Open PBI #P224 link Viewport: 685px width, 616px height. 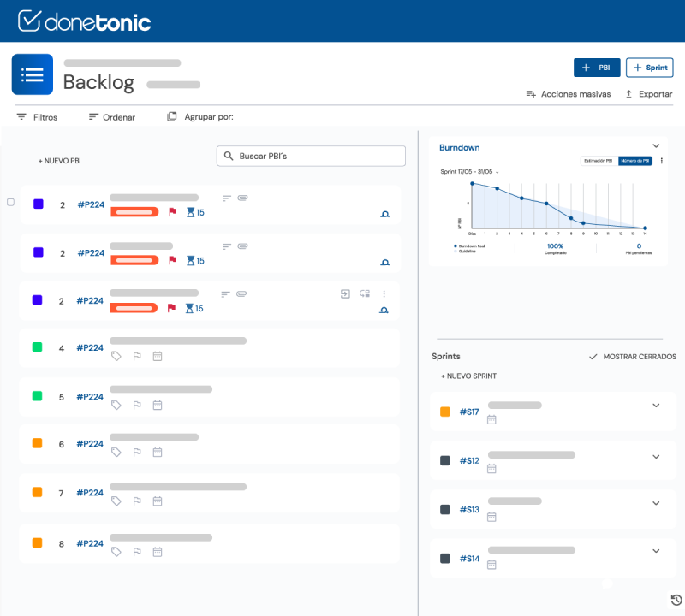[91, 205]
